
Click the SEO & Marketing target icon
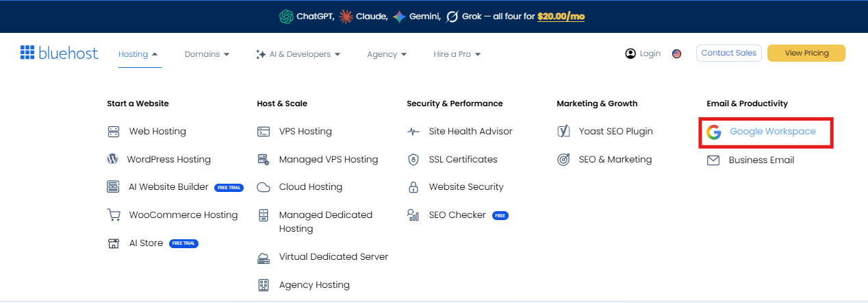point(563,159)
